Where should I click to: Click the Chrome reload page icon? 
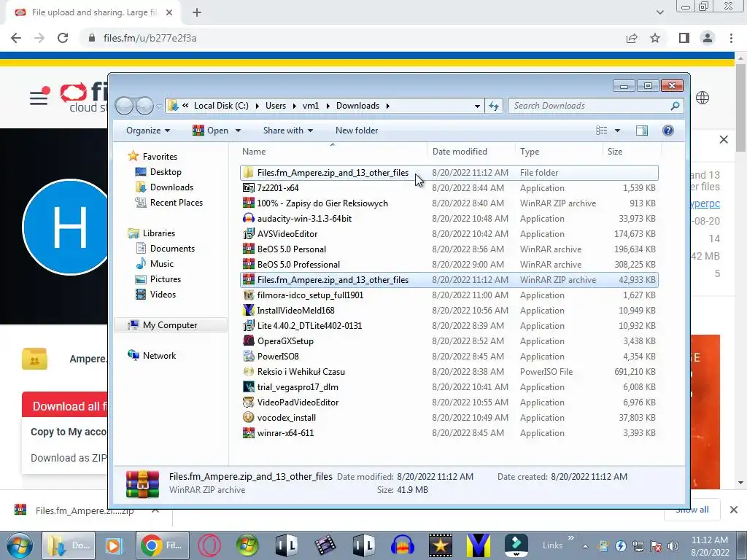[x=63, y=38]
